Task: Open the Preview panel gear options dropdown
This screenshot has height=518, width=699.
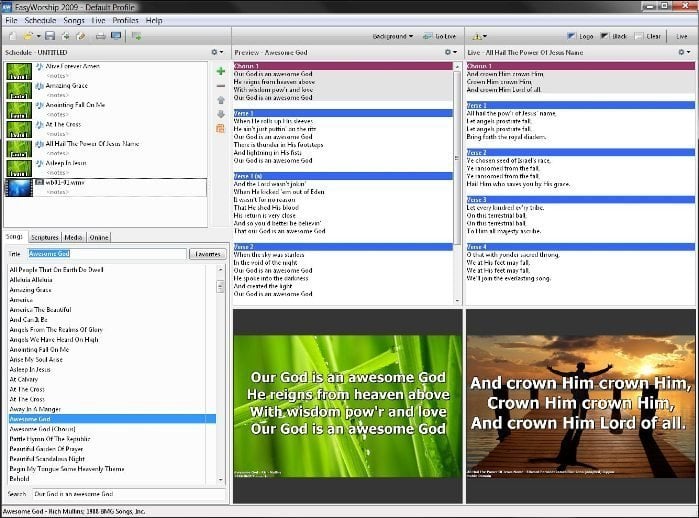Action: [x=451, y=52]
